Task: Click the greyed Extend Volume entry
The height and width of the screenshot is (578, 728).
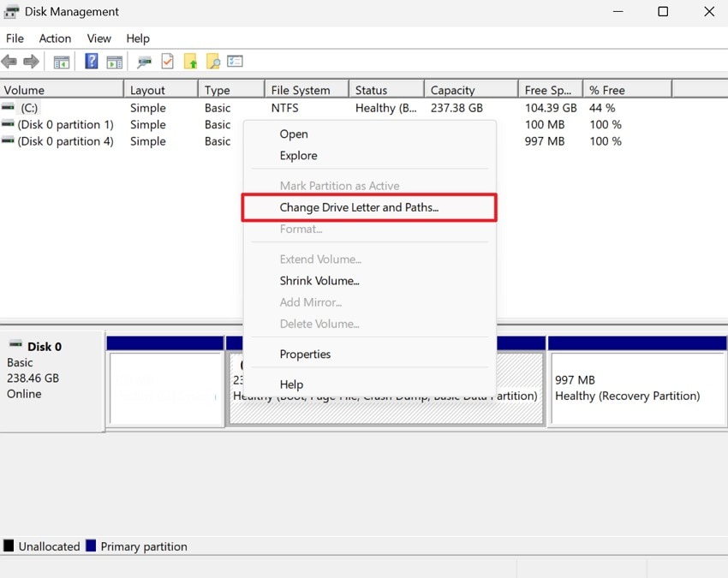Action: coord(370,259)
